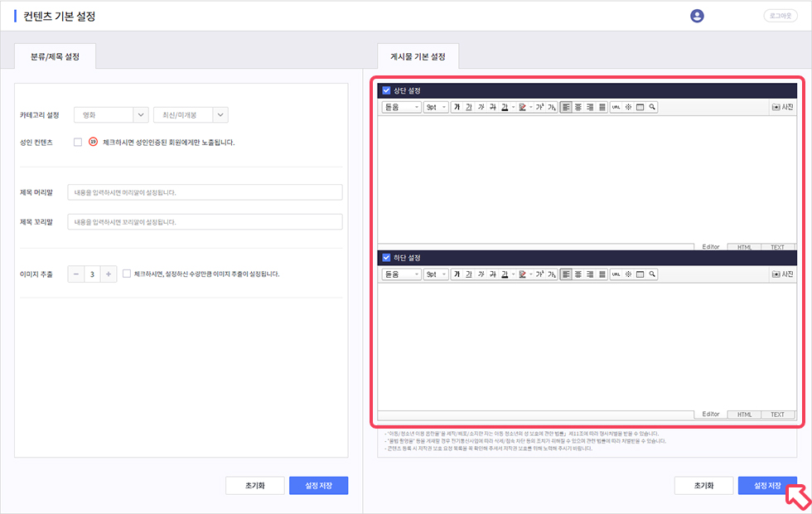
Task: Switch to the 분류/제목 설정 tab
Action: click(x=56, y=57)
